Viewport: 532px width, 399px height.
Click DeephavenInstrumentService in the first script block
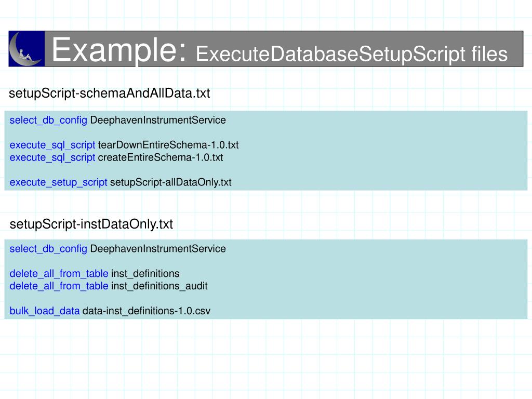pyautogui.click(x=158, y=120)
